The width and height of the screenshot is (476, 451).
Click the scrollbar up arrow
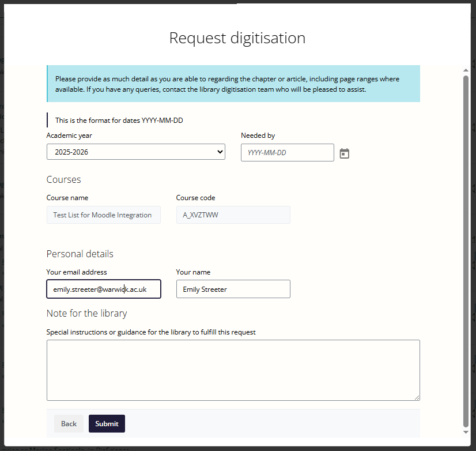(x=466, y=70)
